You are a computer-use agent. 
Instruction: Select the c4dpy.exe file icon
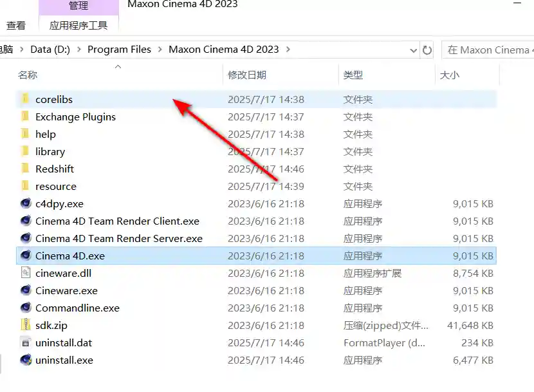26,203
